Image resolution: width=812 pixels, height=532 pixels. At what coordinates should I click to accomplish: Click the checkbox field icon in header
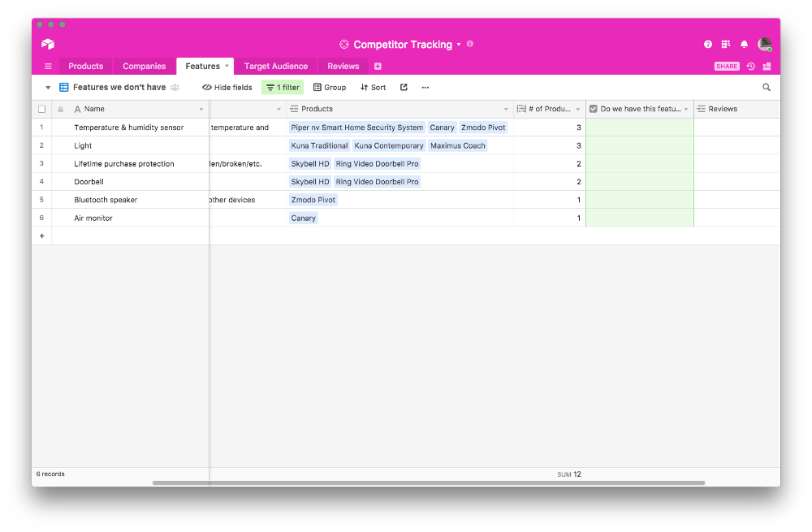[594, 109]
